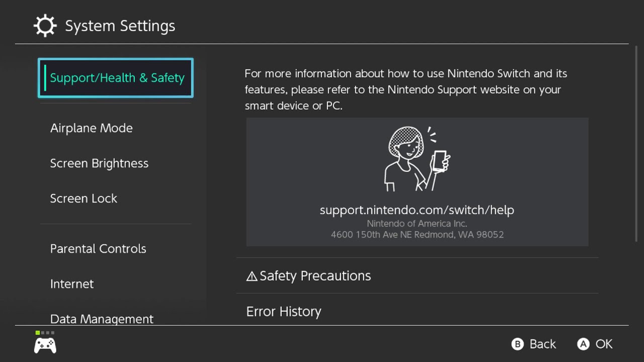
Task: Click the Nintendo of America Inc. text
Action: coord(417,224)
